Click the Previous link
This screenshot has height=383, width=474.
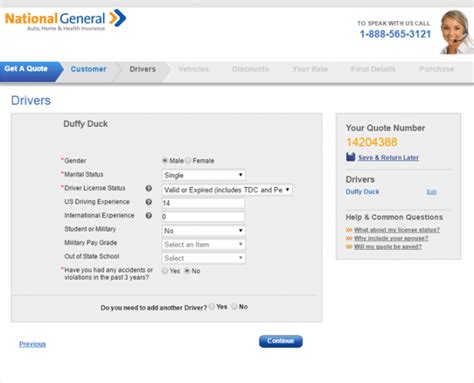click(32, 344)
